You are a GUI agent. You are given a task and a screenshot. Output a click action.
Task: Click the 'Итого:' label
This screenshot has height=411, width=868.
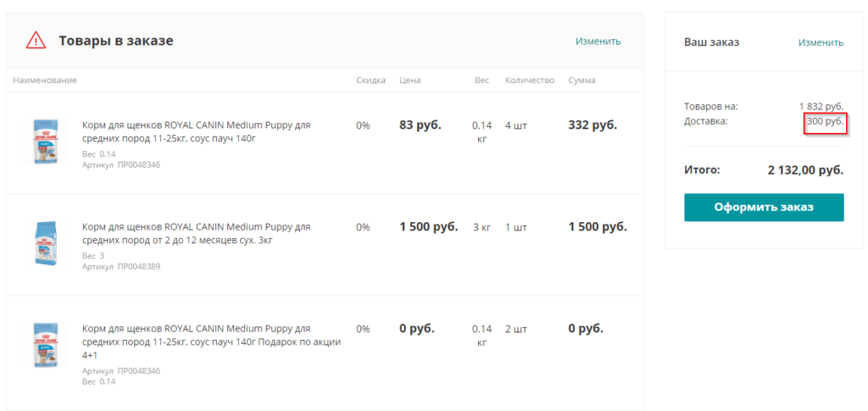pos(702,169)
